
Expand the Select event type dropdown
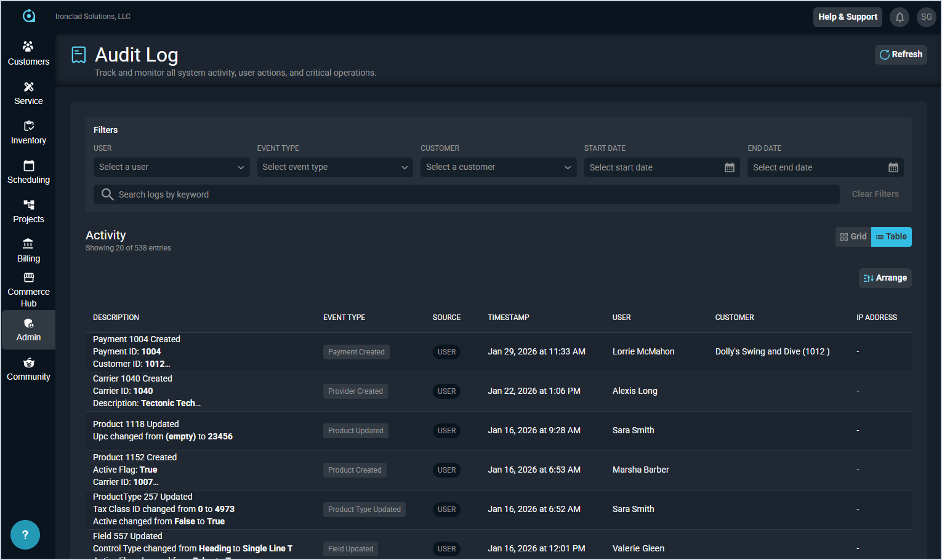coord(334,167)
